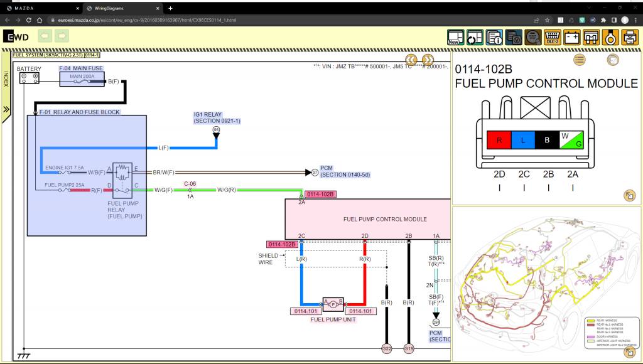Open the New window toolbar icon
643x364 pixels.
(x=455, y=37)
